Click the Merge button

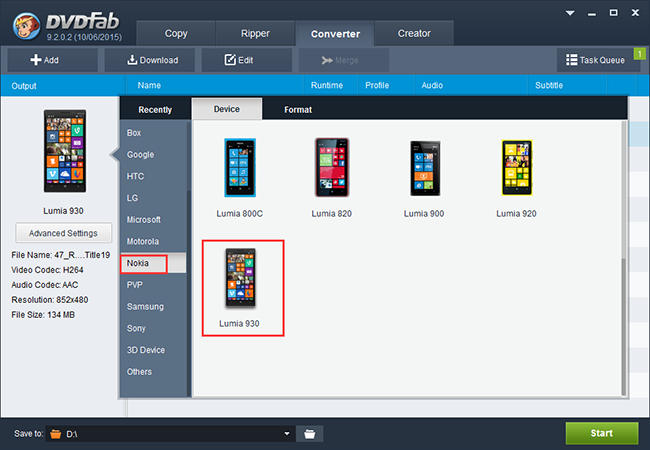pyautogui.click(x=344, y=60)
